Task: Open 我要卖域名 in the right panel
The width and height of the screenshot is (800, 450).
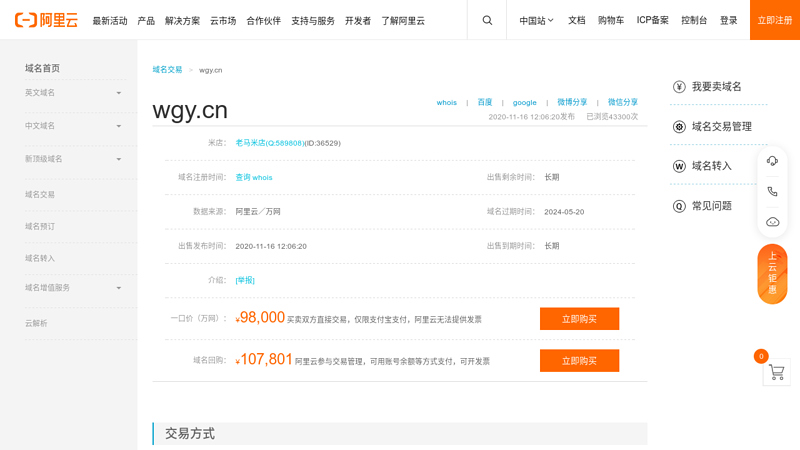Action: point(716,87)
